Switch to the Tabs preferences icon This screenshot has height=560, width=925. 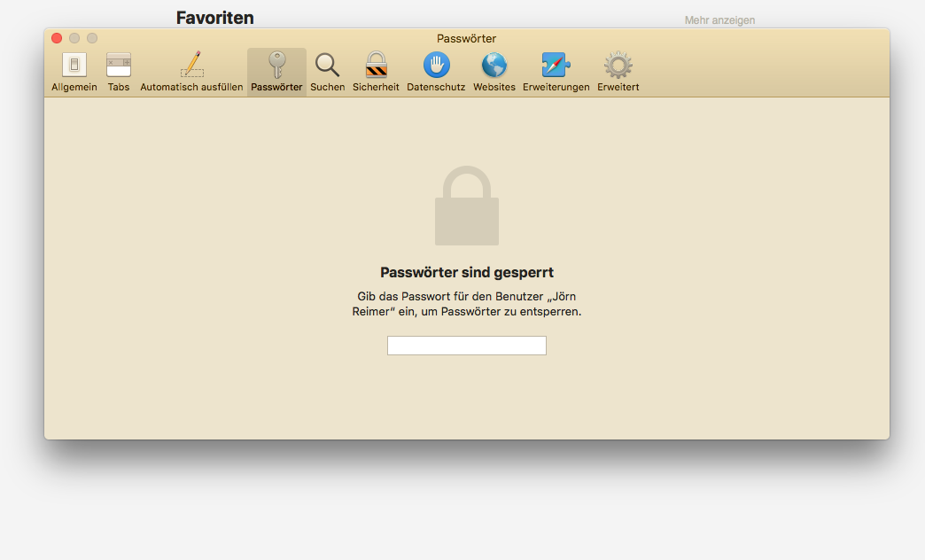pos(119,72)
